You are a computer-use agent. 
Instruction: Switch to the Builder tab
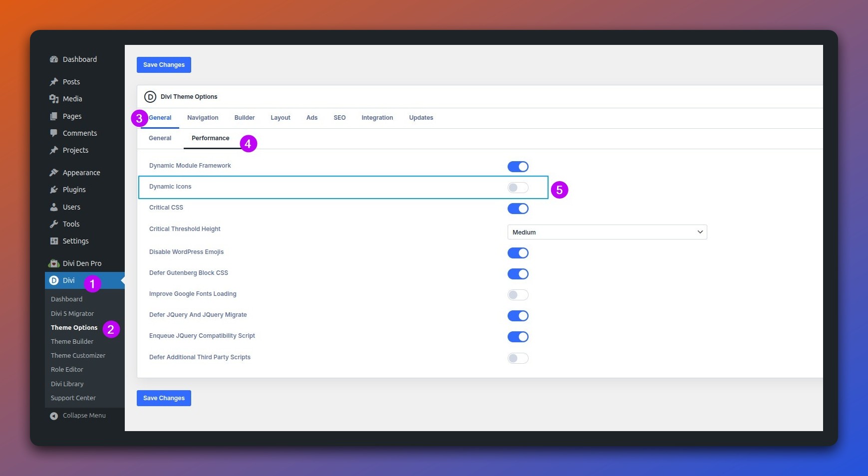(x=244, y=118)
